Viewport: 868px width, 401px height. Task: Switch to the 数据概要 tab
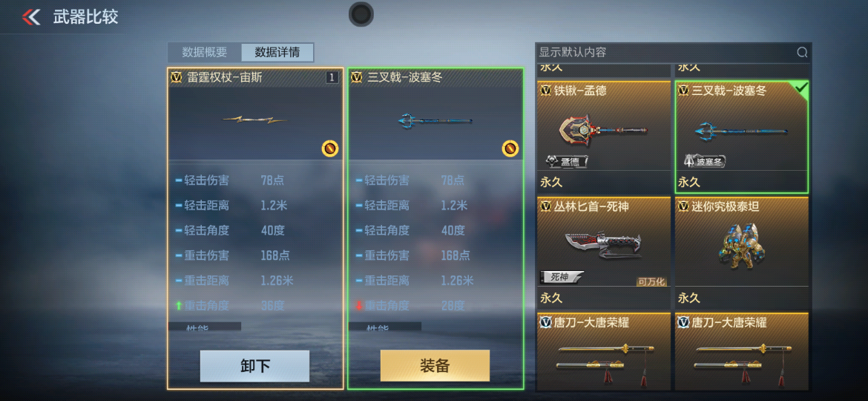click(204, 53)
